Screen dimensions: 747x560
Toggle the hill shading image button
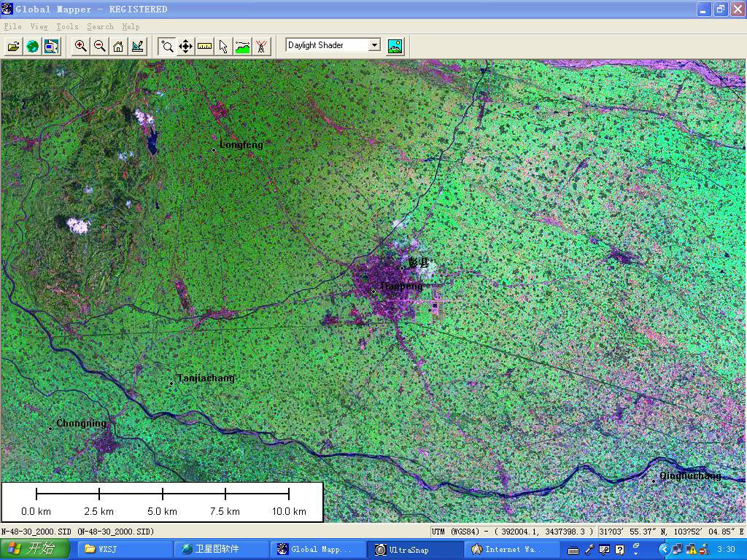[x=395, y=46]
